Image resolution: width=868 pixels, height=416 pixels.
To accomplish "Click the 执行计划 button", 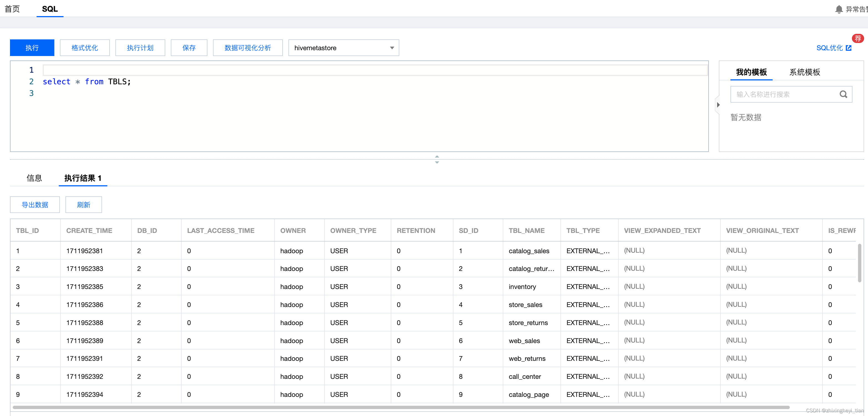I will (x=140, y=48).
